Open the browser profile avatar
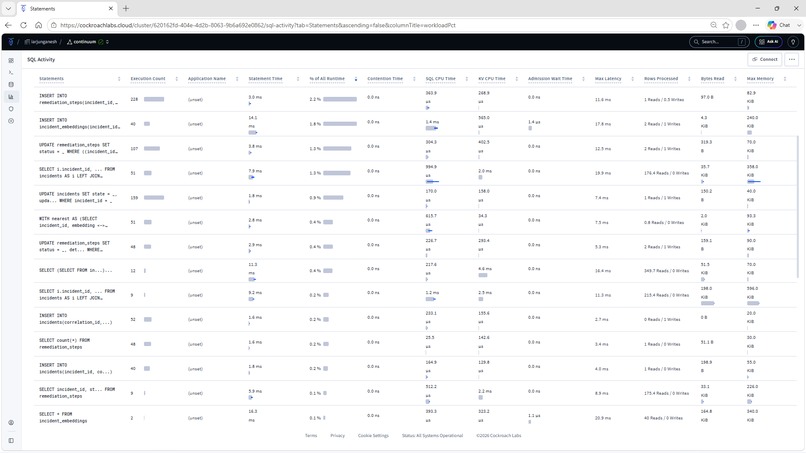Screen dimensions: 806x453 pyautogui.click(x=741, y=25)
